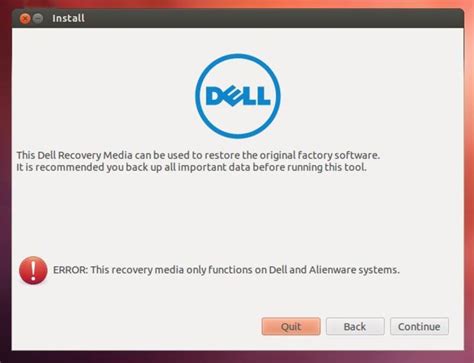The width and height of the screenshot is (474, 363).
Task: Proceed with the Continue button
Action: (x=419, y=326)
